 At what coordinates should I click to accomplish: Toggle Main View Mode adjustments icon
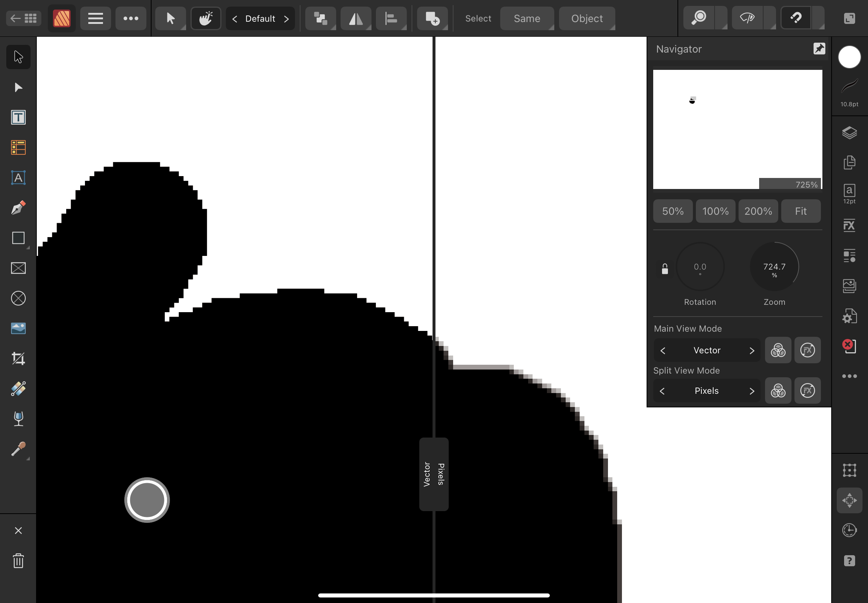point(778,350)
